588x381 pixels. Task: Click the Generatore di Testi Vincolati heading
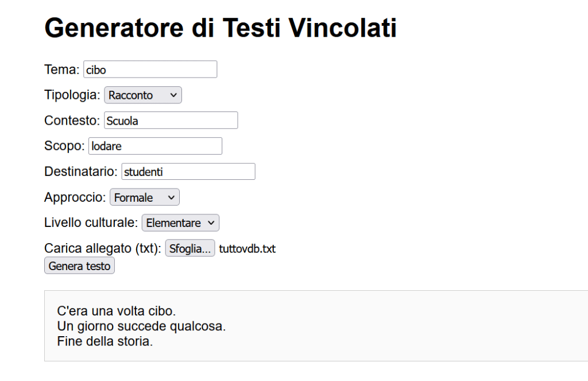[220, 28]
